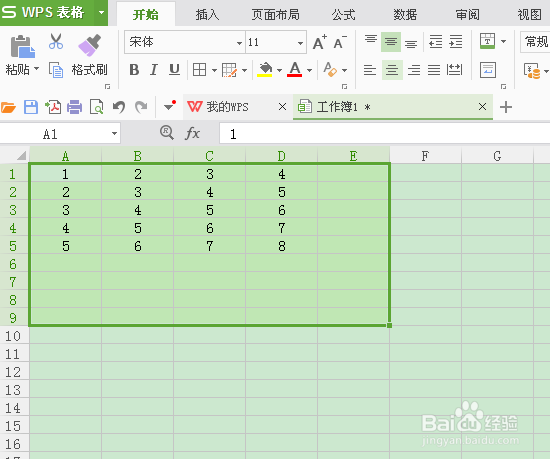This screenshot has width=550, height=459.
Task: Click the wrap text icon
Action: 488,70
